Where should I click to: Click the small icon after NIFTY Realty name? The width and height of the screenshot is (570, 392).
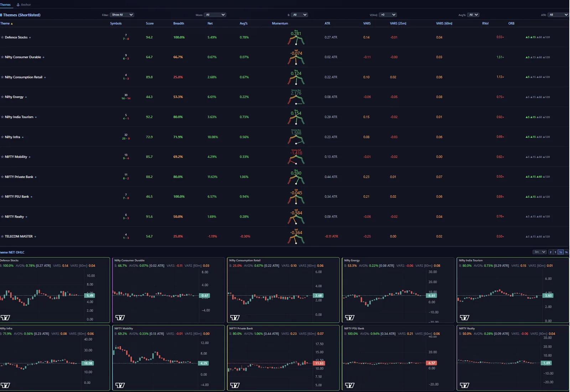coord(26,217)
